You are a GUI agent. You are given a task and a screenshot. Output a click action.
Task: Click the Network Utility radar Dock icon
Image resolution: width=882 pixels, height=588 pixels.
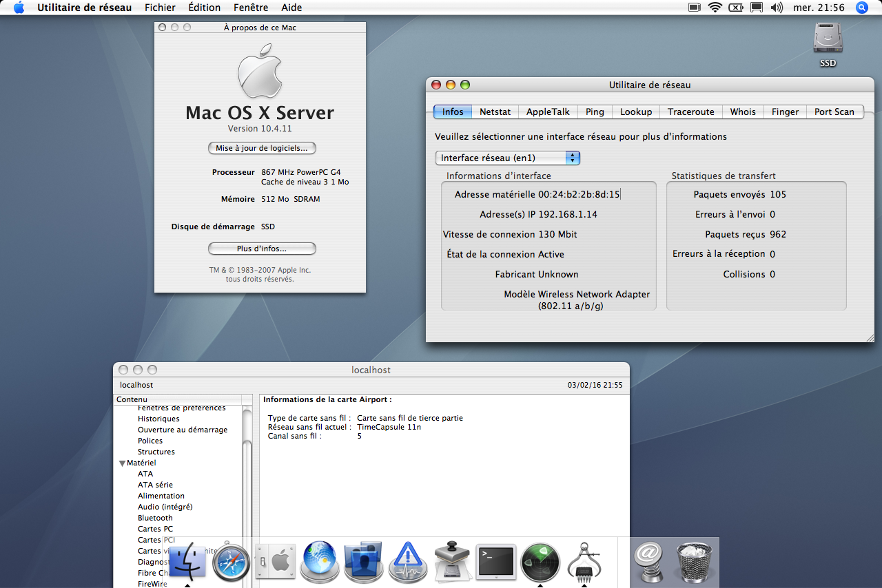click(x=540, y=563)
